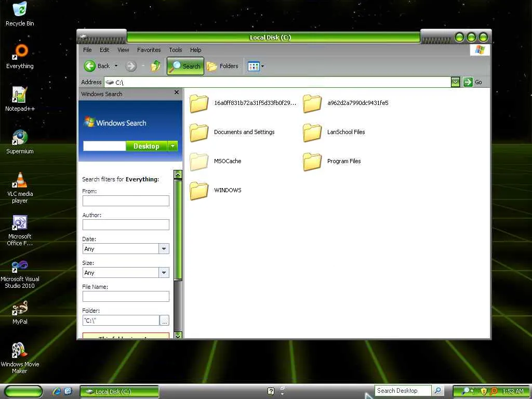
Task: Select the Documents and Settings folder
Action: pyautogui.click(x=232, y=132)
